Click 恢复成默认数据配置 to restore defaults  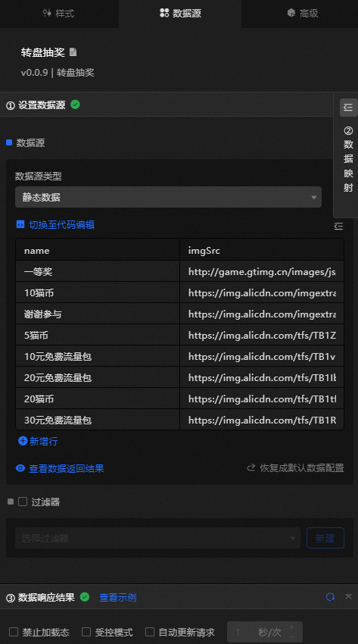(302, 467)
